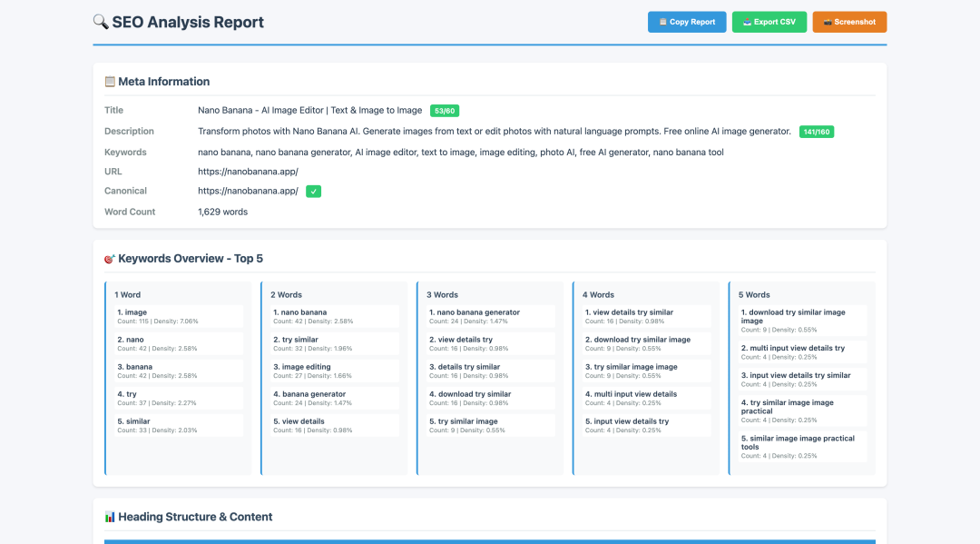Select the '1. nano banana generator' keyword row

click(x=491, y=316)
